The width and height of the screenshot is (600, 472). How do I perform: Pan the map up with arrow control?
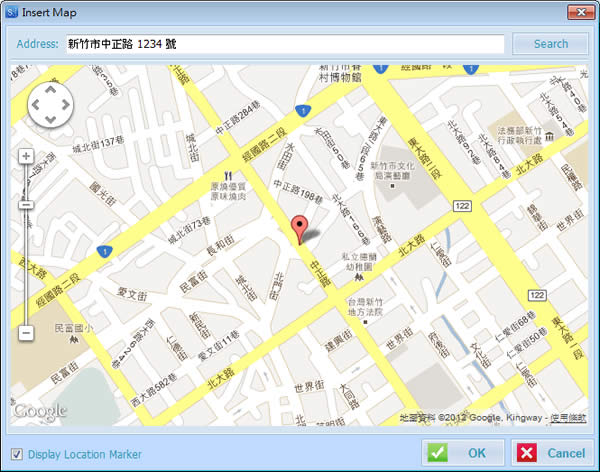[x=51, y=90]
